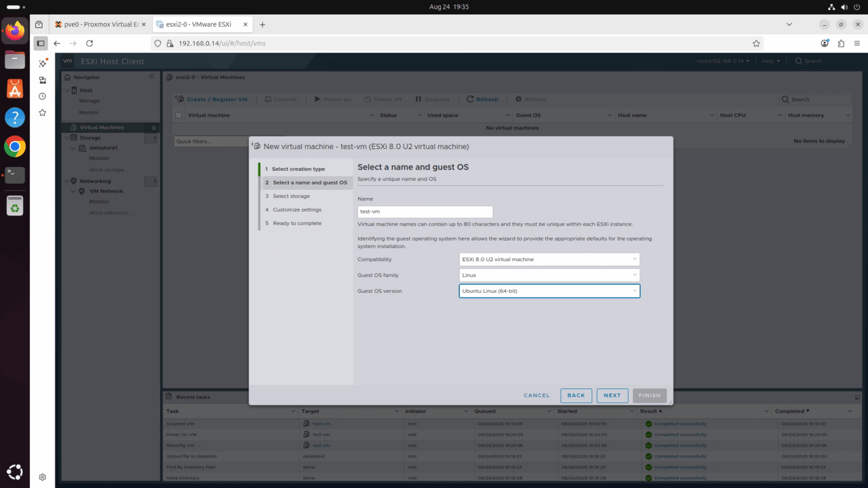The width and height of the screenshot is (868, 488).
Task: Click Refresh in the VM toolbar
Action: point(482,100)
